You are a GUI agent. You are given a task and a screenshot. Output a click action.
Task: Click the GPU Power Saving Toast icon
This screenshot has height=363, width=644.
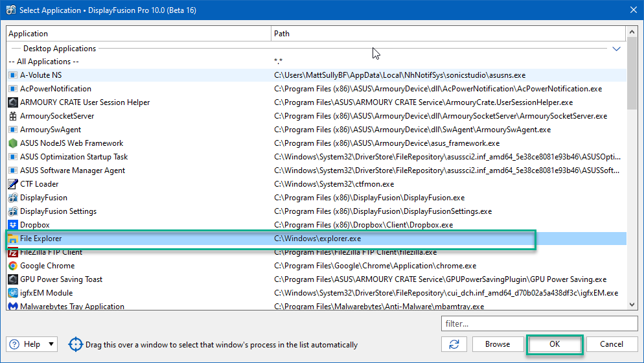[x=13, y=279]
